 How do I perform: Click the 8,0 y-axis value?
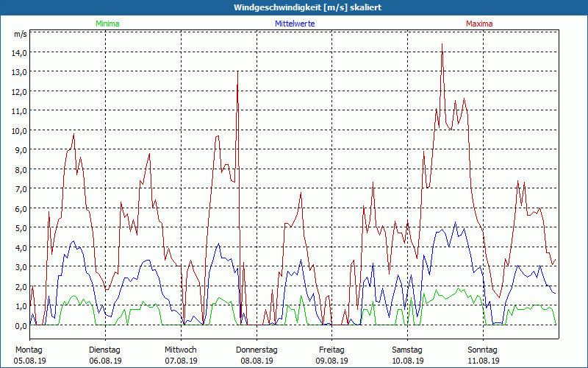(22, 170)
